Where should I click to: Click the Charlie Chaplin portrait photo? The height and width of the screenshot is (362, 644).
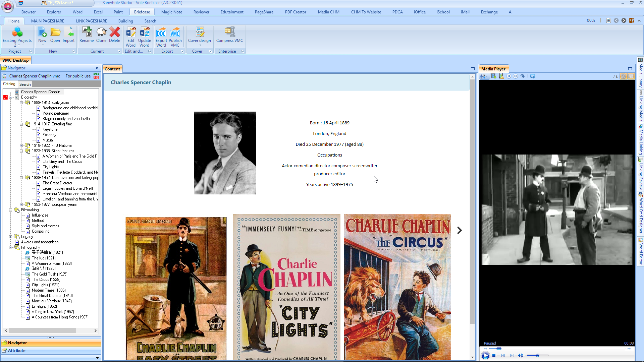click(225, 153)
